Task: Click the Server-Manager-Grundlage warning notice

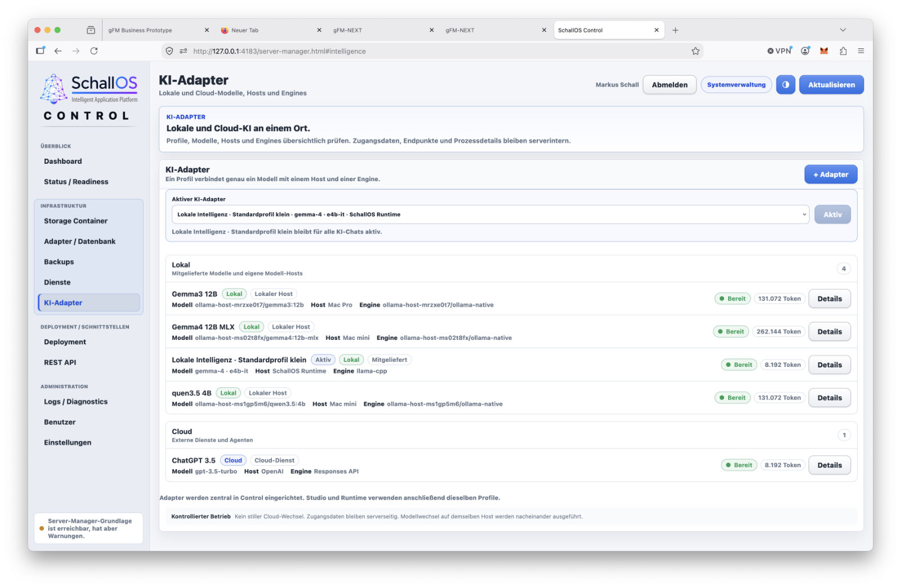Action: pyautogui.click(x=88, y=528)
